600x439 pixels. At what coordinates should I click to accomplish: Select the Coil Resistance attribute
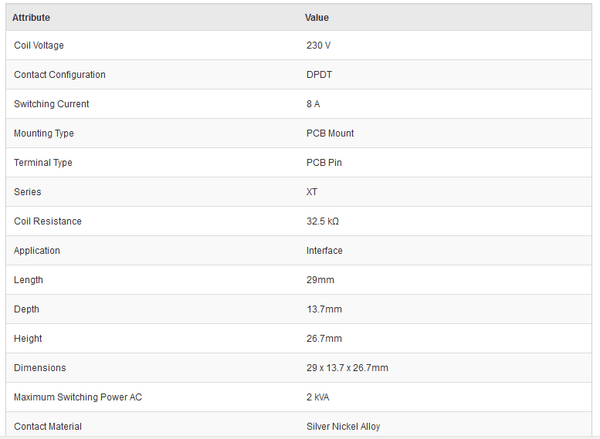click(x=47, y=221)
